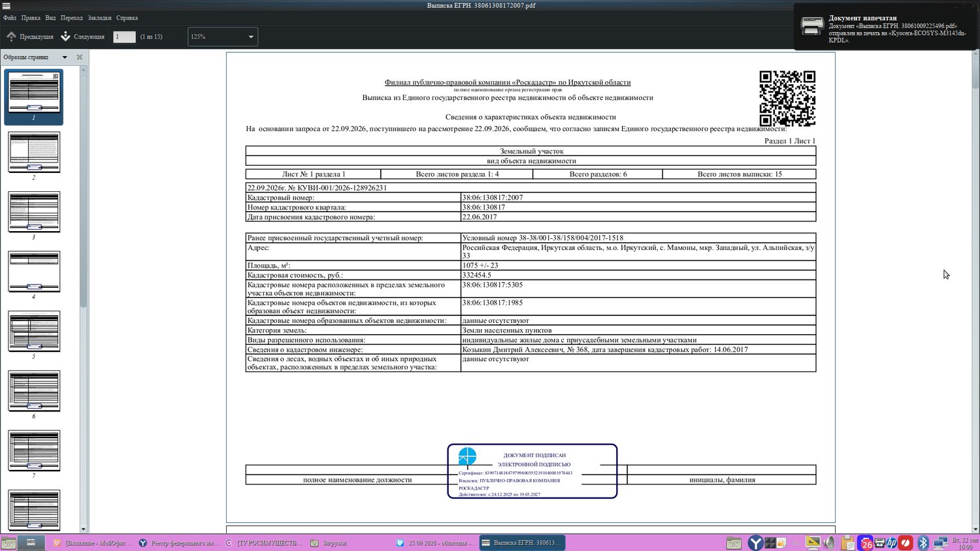Click the speaker volume tray icon
The image size is (980, 551).
point(830,543)
